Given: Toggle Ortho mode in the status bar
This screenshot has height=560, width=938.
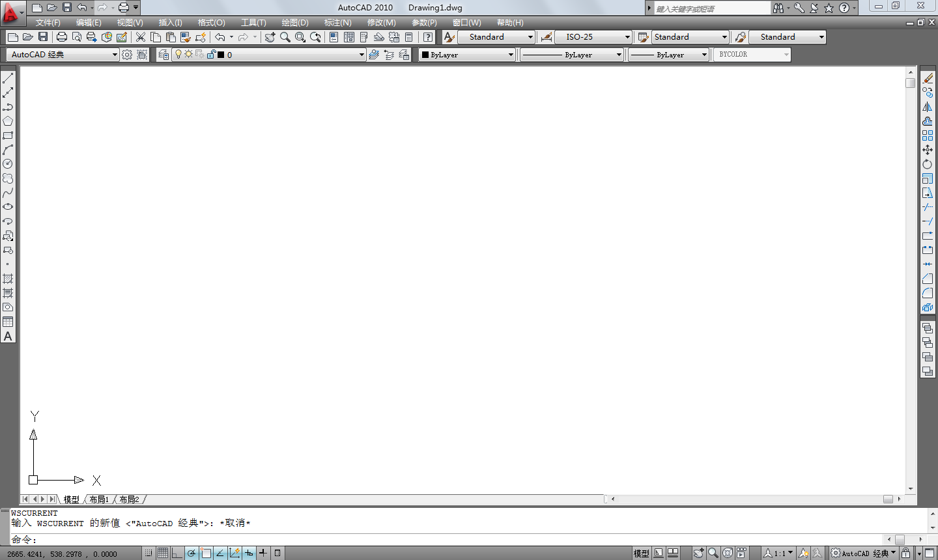Looking at the screenshot, I should 177,553.
